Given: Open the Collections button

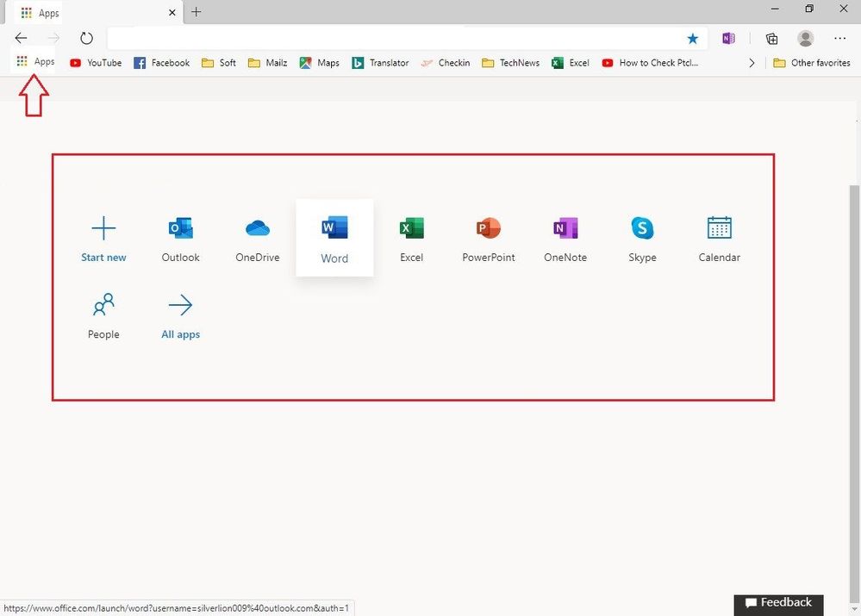Looking at the screenshot, I should (771, 38).
